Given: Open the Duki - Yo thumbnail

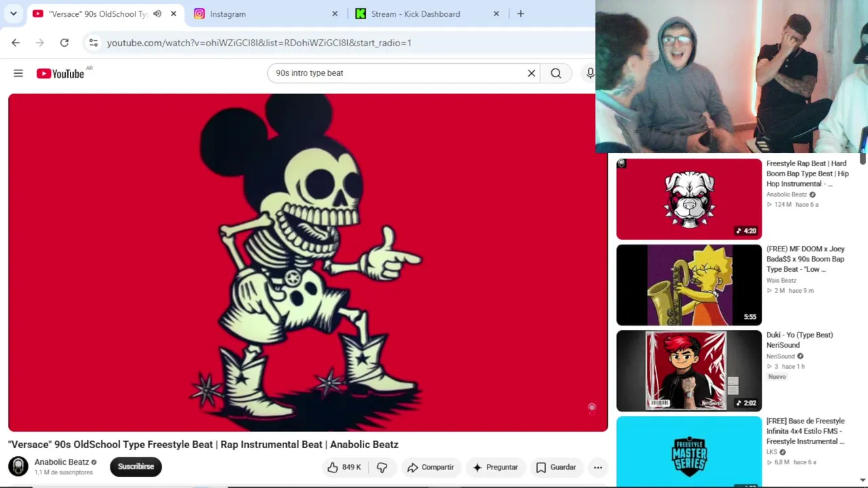Looking at the screenshot, I should 689,371.
